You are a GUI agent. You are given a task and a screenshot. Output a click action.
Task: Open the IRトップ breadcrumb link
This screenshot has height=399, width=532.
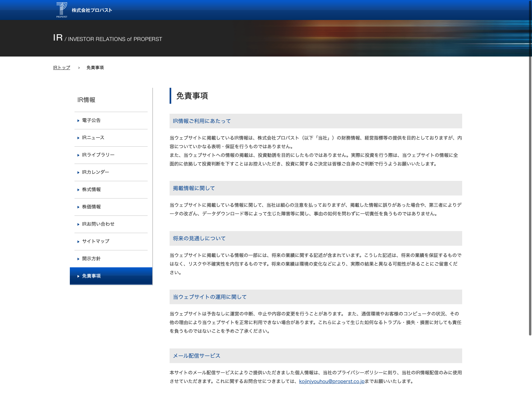pos(62,67)
